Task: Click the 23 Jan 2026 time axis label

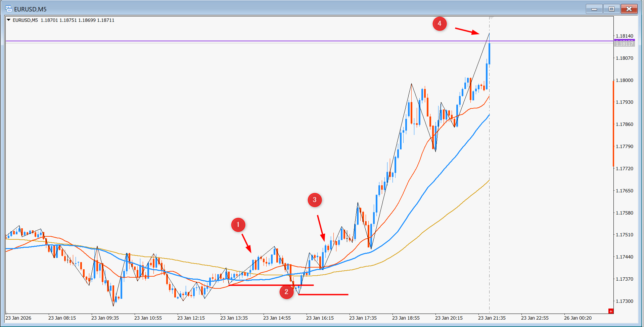Action: 18,318
